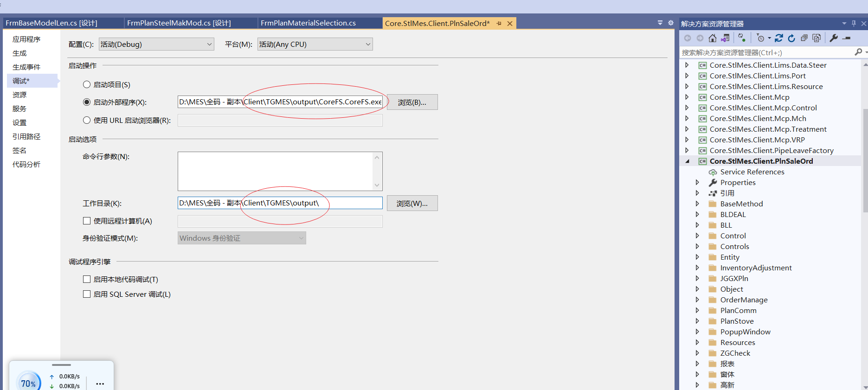This screenshot has height=390, width=868.
Task: Select the 启动项目(S) radio button
Action: tap(87, 84)
